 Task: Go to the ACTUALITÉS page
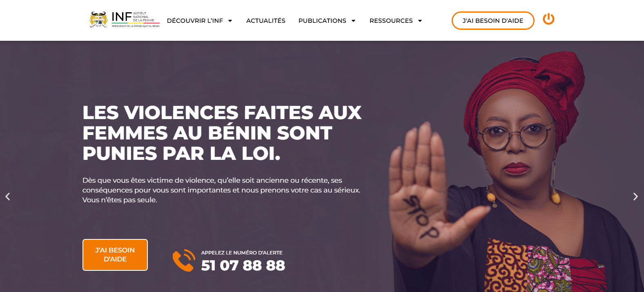click(x=266, y=21)
